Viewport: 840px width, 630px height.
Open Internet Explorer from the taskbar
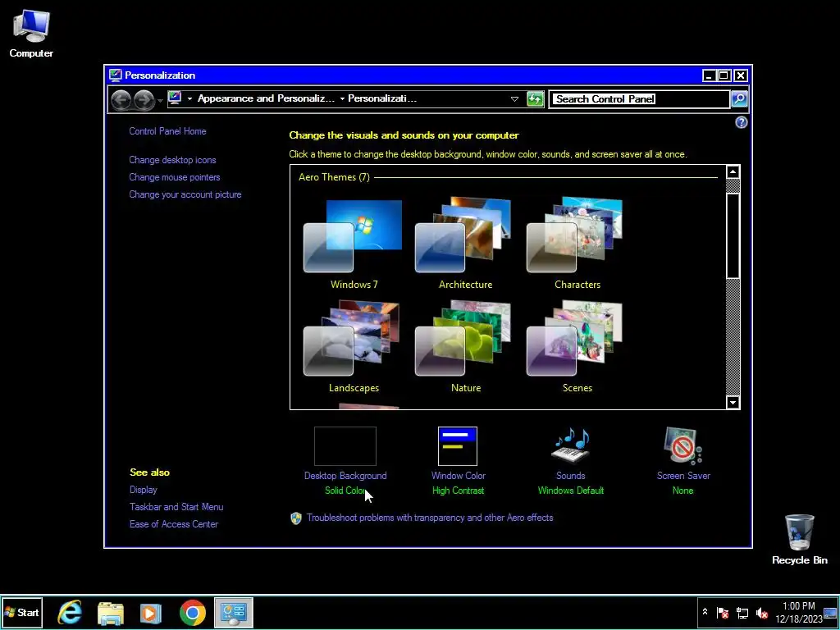[71, 612]
